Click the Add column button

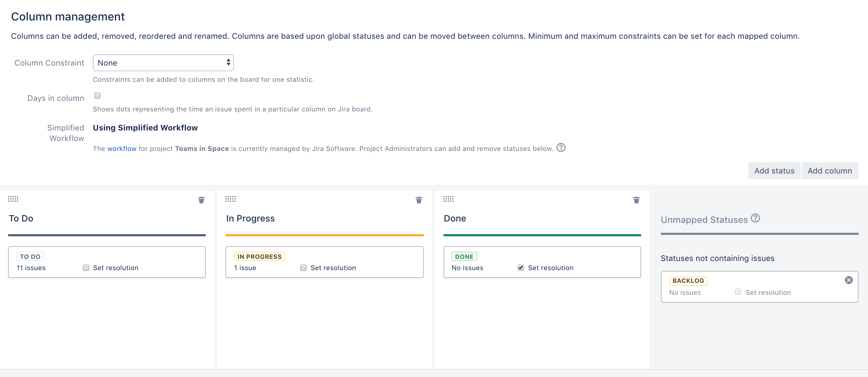coord(830,171)
